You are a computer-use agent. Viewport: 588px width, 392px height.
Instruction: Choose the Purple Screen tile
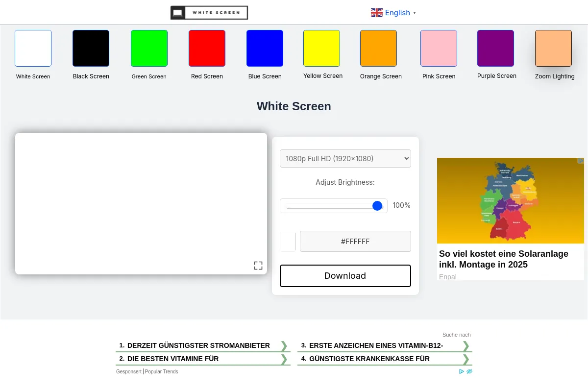[x=495, y=49]
